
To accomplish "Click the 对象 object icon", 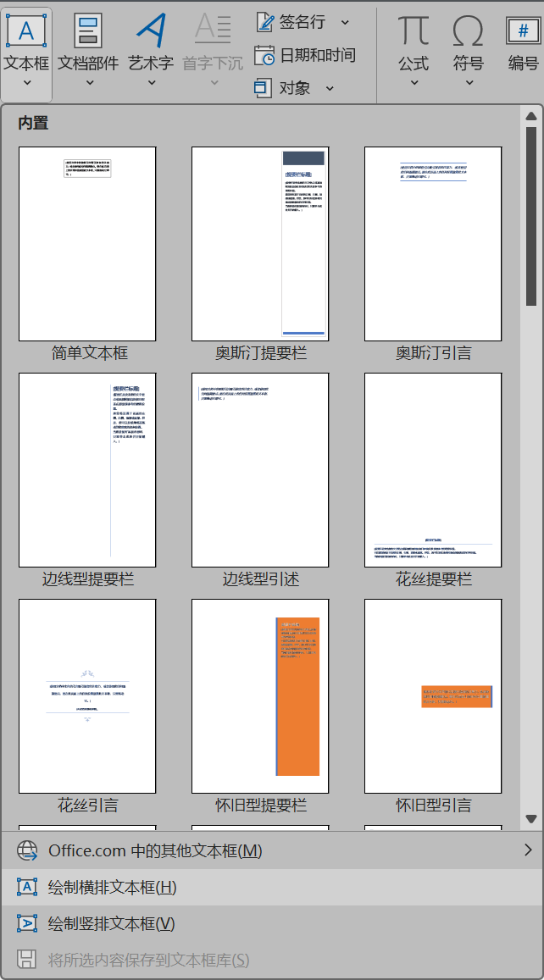I will pyautogui.click(x=264, y=88).
